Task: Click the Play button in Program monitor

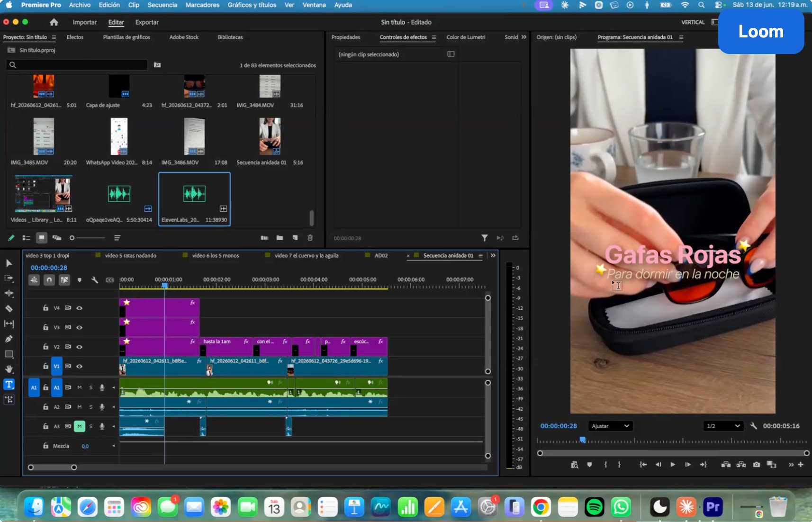Action: pyautogui.click(x=673, y=465)
